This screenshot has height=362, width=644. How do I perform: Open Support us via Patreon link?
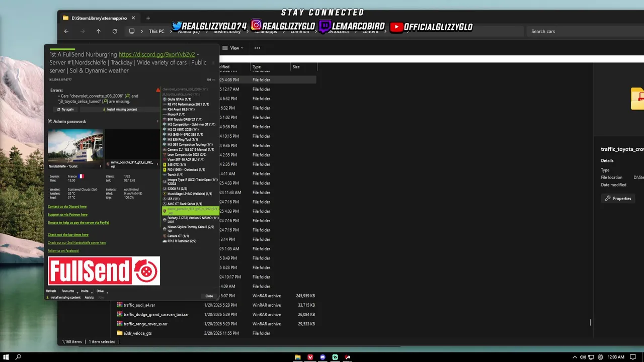point(67,215)
